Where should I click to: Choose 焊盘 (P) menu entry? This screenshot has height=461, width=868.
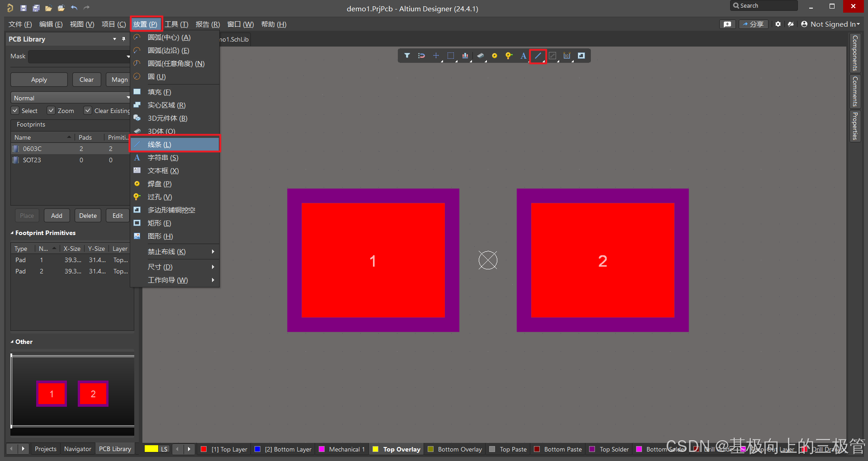click(x=175, y=184)
